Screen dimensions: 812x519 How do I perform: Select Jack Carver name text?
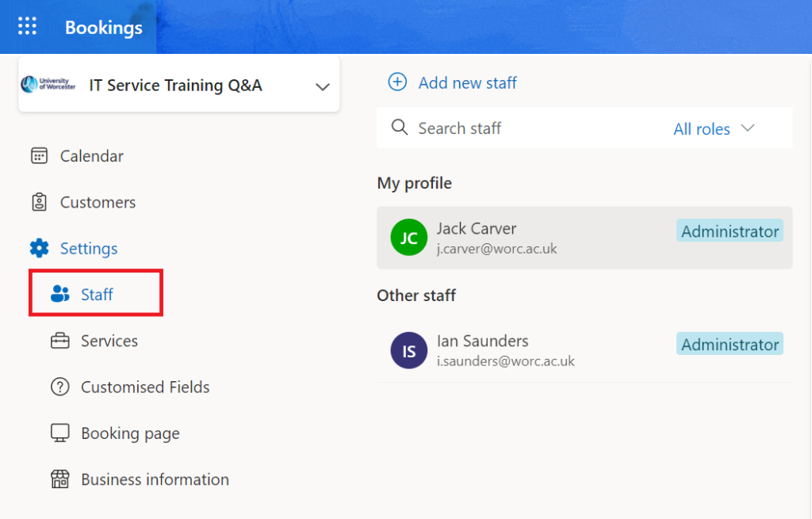tap(477, 228)
